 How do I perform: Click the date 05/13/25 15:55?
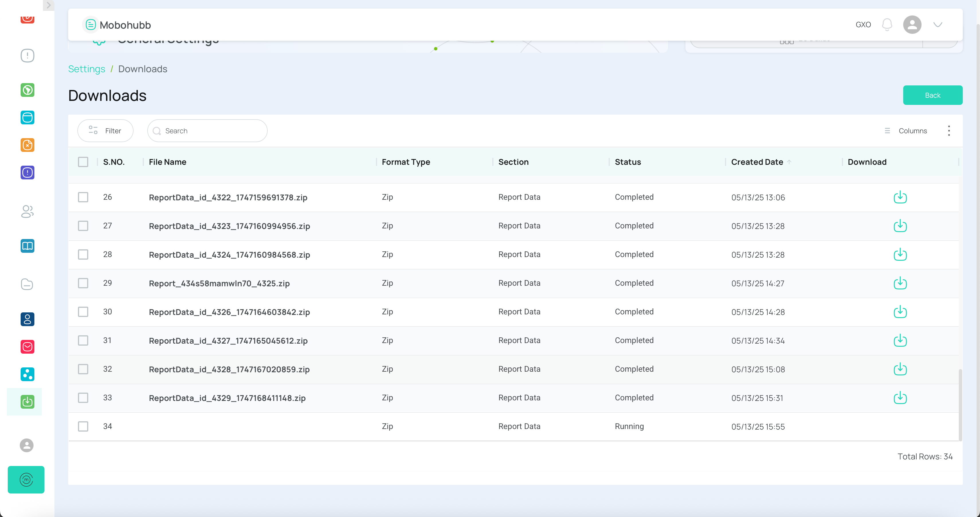(758, 426)
